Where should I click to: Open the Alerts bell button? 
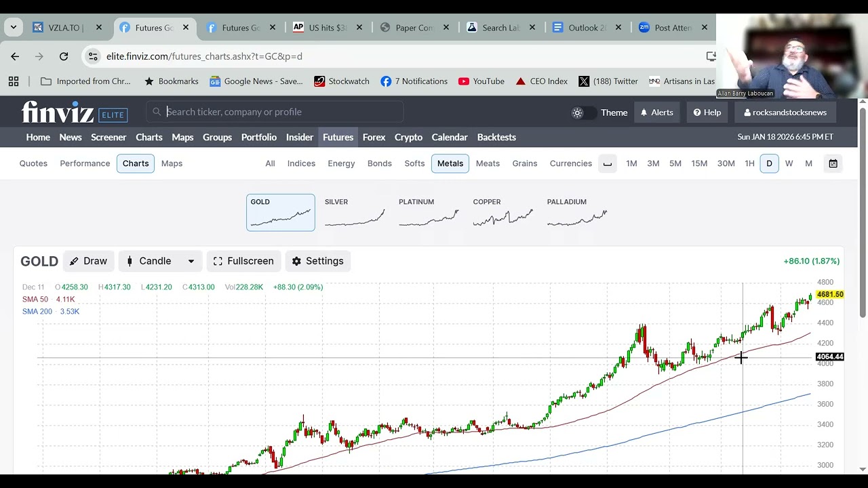657,113
